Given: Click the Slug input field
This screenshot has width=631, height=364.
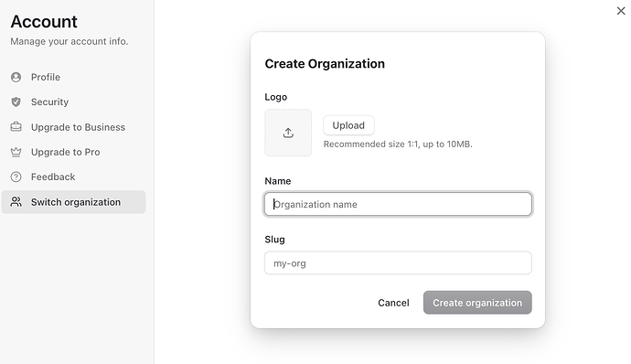Looking at the screenshot, I should point(398,262).
